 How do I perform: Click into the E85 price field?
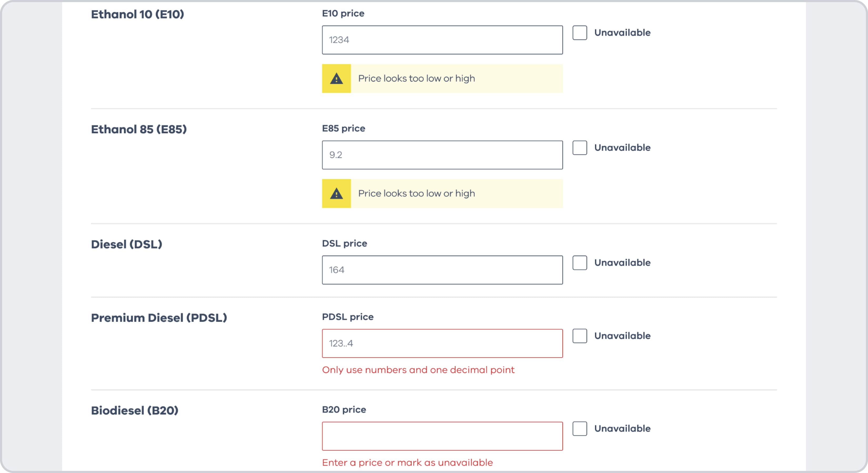pos(442,155)
